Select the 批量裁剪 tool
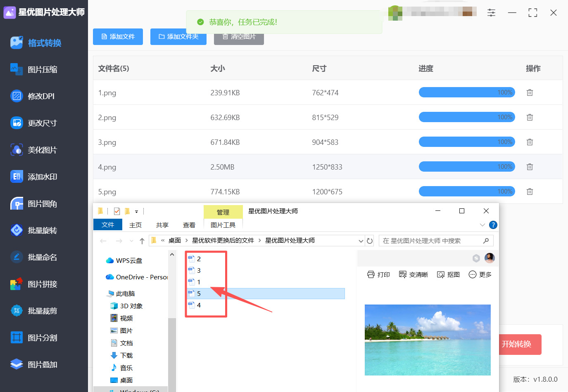Screen dimensions: 568x392 [x=34, y=311]
